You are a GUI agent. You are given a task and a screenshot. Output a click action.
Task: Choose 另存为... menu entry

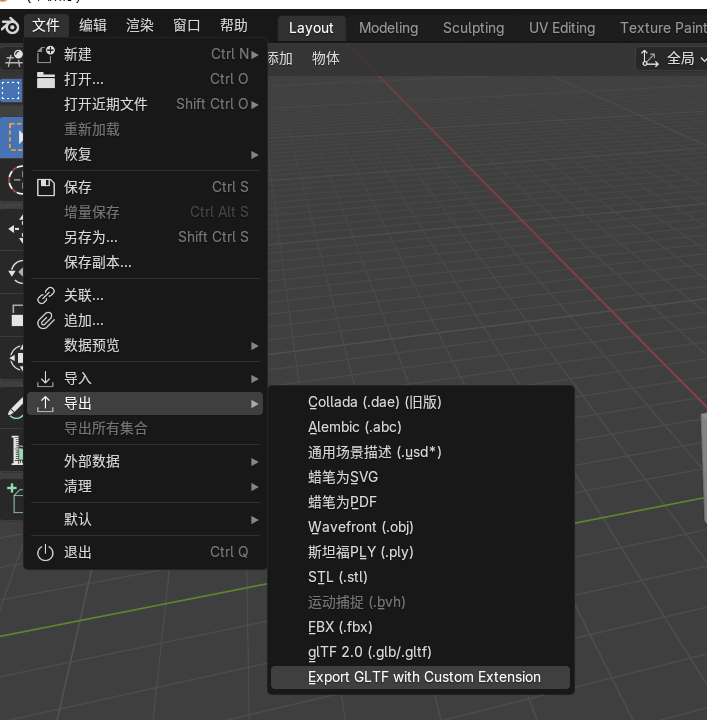point(145,237)
